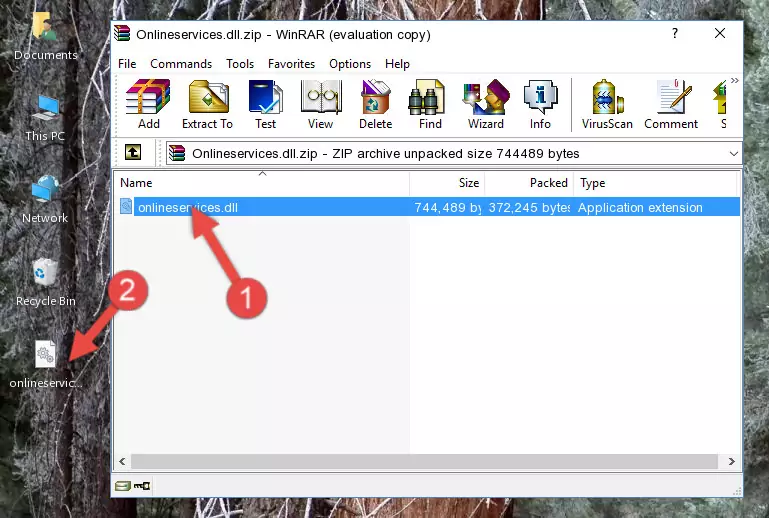Image resolution: width=769 pixels, height=518 pixels.
Task: Click the drive icon in status bar
Action: [123, 486]
